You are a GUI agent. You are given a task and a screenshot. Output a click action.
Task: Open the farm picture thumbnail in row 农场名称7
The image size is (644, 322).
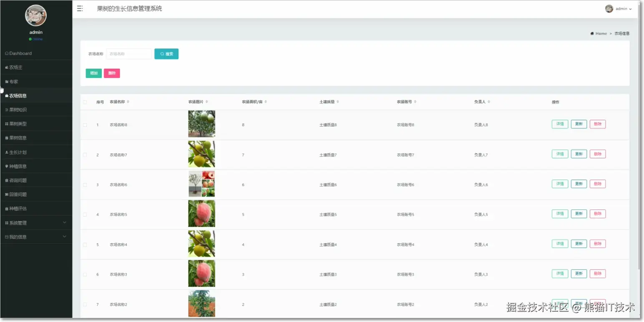click(x=202, y=154)
